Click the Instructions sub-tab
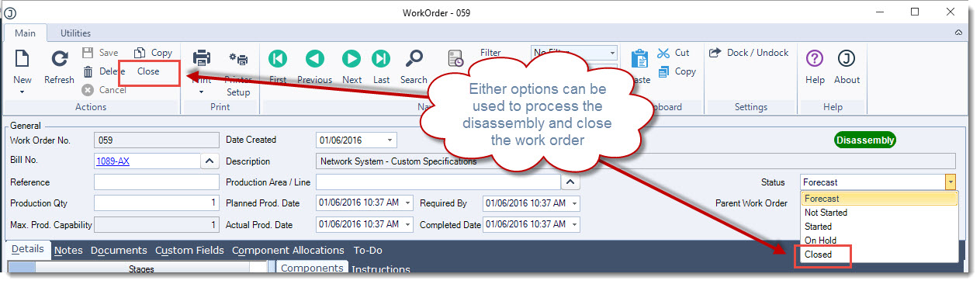Viewport: 980px width, 284px height. point(381,269)
